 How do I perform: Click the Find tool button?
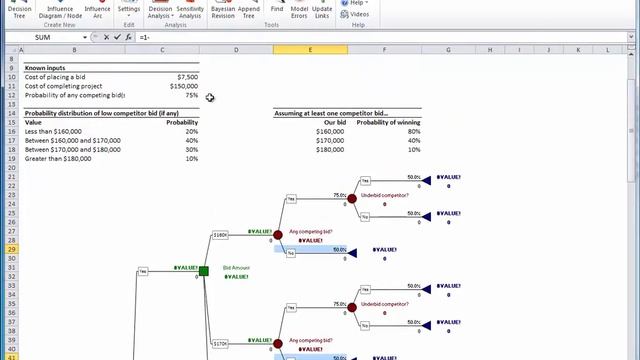click(x=277, y=8)
